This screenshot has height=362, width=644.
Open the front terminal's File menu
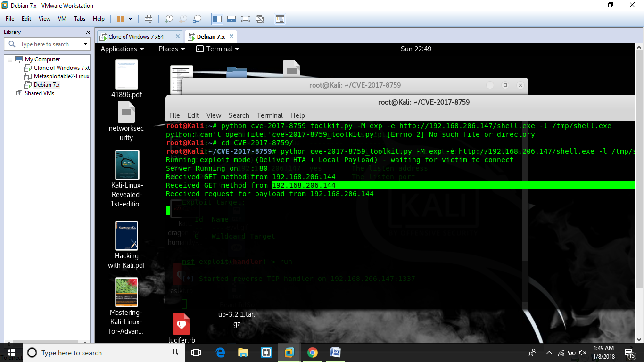[174, 115]
